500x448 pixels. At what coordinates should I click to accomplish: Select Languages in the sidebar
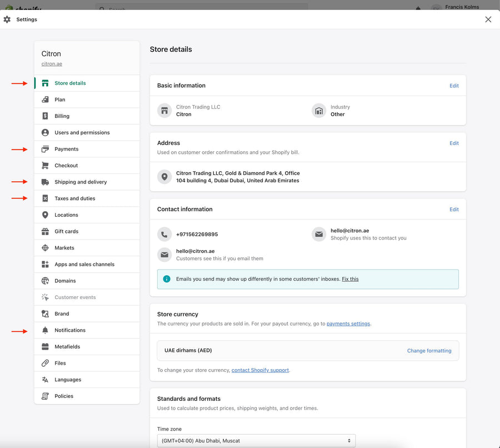point(87,380)
